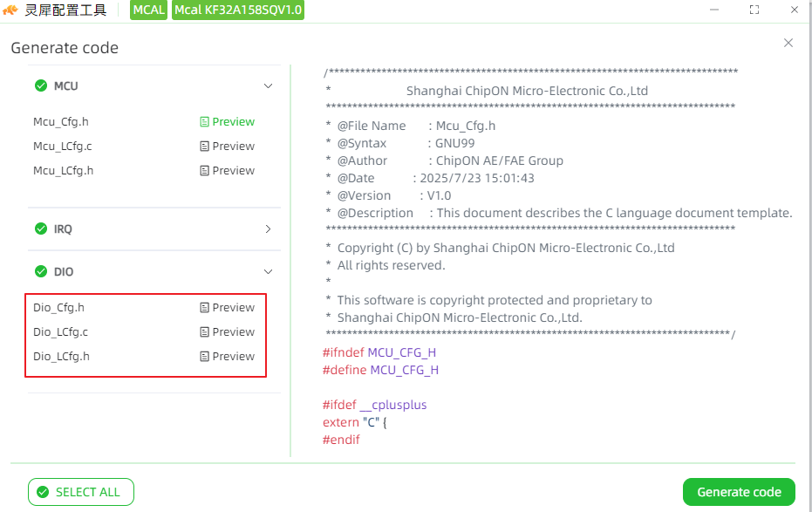Image resolution: width=812 pixels, height=512 pixels.
Task: Click the #ifndef MCU_CFG_H code line
Action: click(x=379, y=352)
